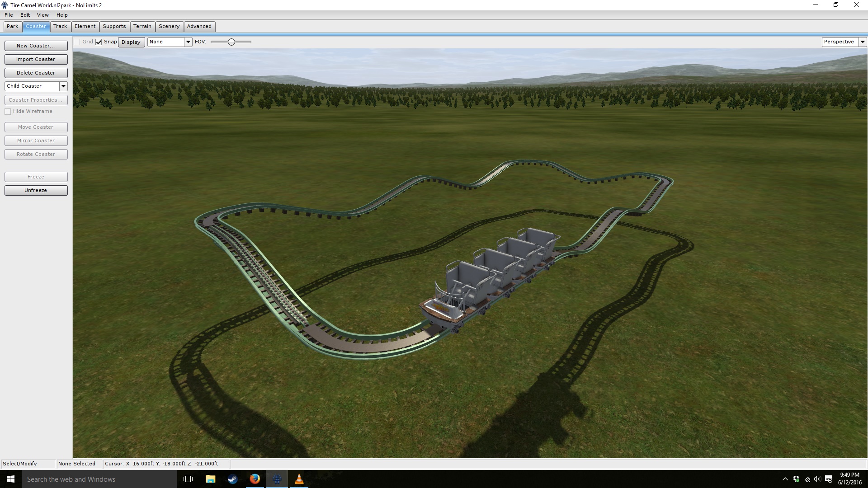
Task: Launch VLC media player from taskbar
Action: click(299, 479)
